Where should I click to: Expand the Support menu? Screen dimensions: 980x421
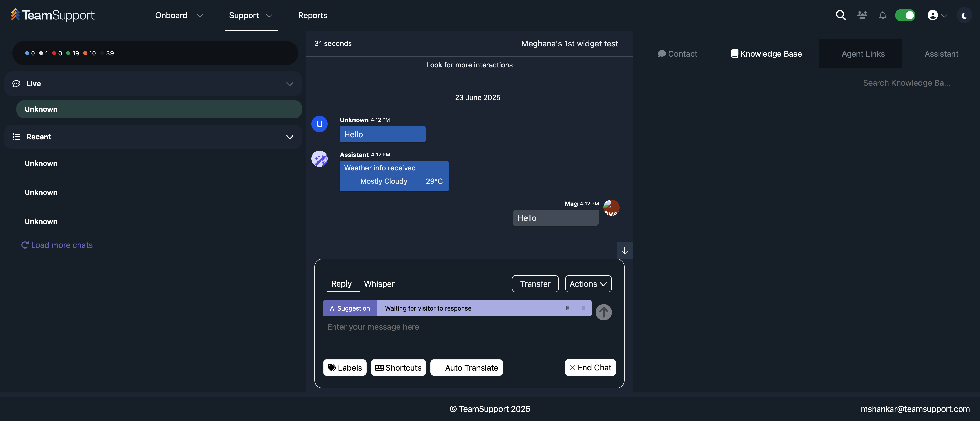[251, 15]
